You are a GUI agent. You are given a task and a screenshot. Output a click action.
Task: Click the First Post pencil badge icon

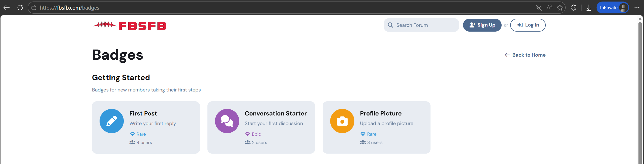tap(112, 121)
